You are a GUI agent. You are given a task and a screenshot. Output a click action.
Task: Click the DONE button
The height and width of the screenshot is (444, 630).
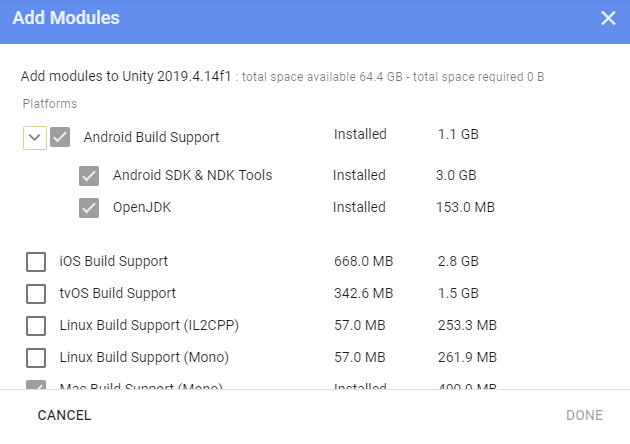(x=584, y=415)
